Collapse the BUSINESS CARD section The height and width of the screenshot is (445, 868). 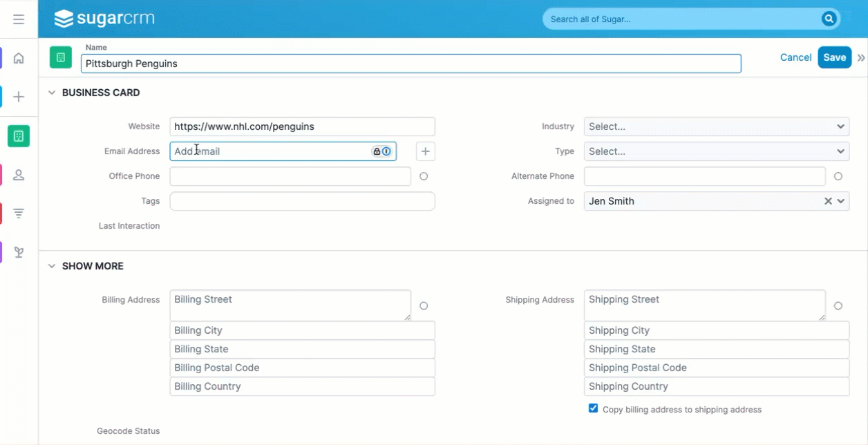pyautogui.click(x=52, y=92)
